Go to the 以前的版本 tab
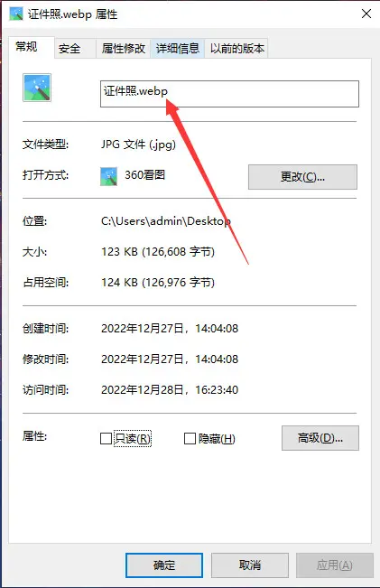380x588 pixels. [236, 49]
